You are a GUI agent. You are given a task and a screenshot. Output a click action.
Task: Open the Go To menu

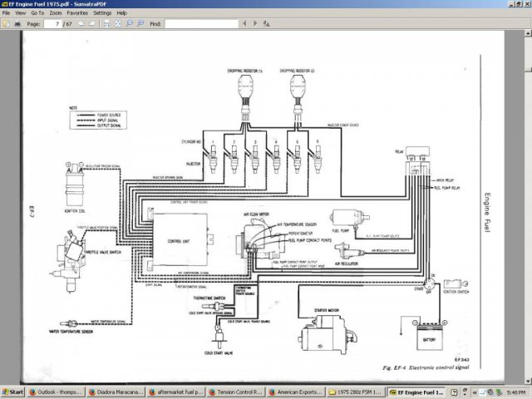pos(37,13)
